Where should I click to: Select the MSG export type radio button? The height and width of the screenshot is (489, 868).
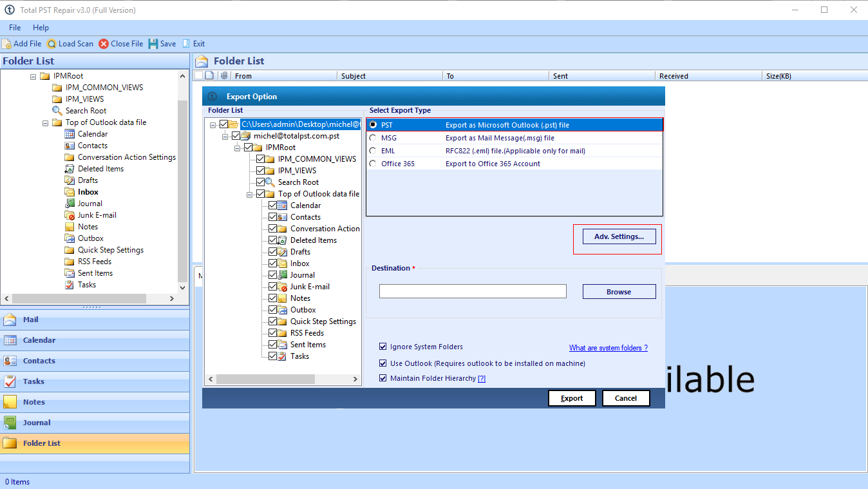(373, 138)
